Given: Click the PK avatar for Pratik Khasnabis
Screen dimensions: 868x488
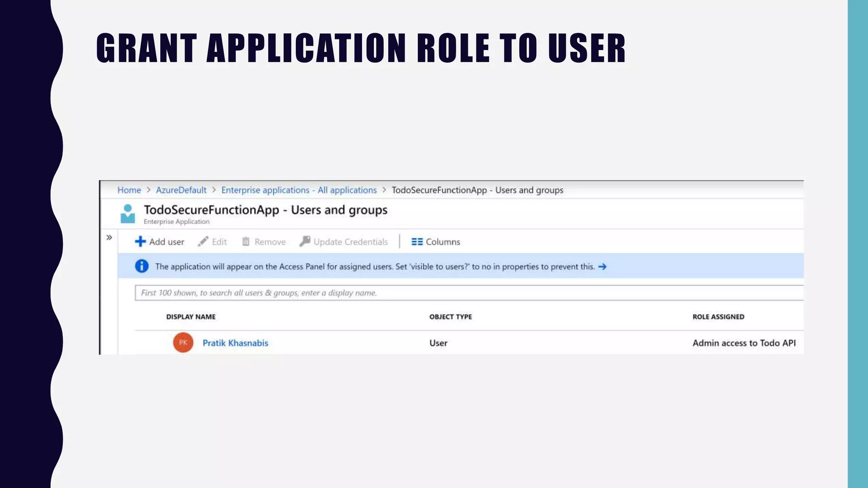Looking at the screenshot, I should point(183,342).
